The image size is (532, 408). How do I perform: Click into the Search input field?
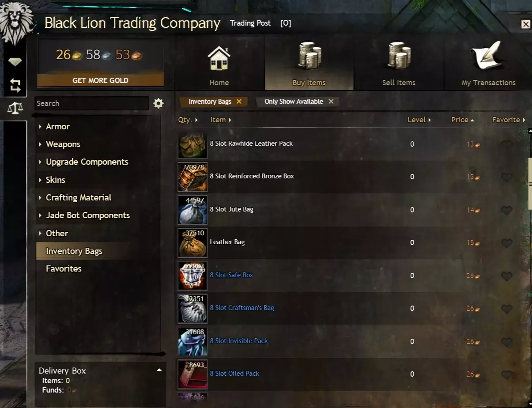coord(91,103)
